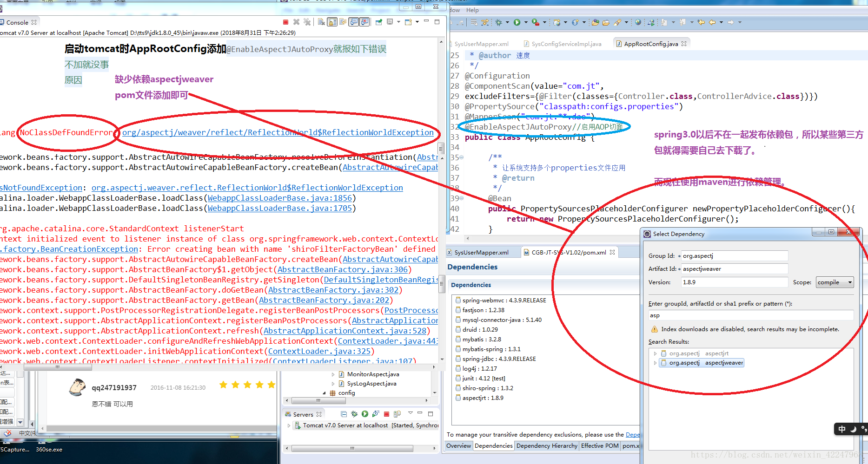Viewport: 868px width, 464px height.
Task: Open AbstractBeanFactory.java:306 stack link
Action: 343,269
